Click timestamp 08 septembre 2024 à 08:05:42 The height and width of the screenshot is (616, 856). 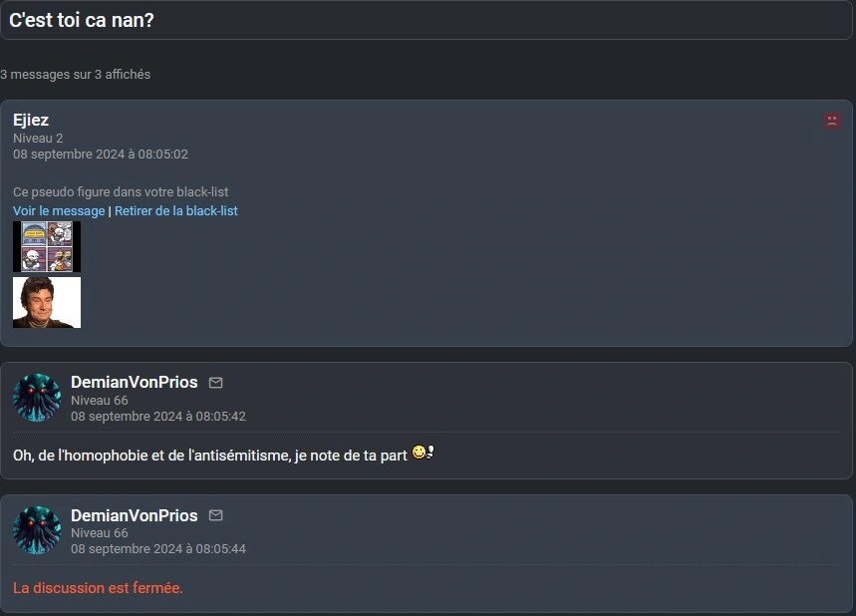(x=158, y=416)
